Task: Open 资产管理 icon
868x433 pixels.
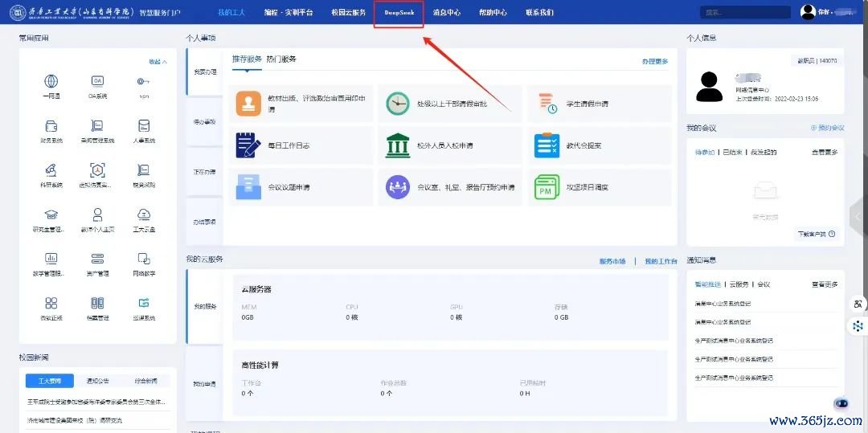Action: [x=97, y=258]
